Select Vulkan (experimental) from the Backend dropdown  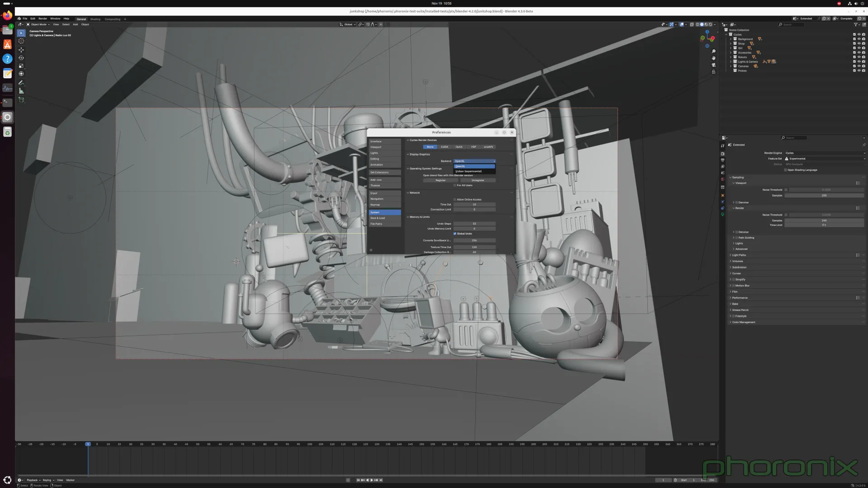point(468,171)
